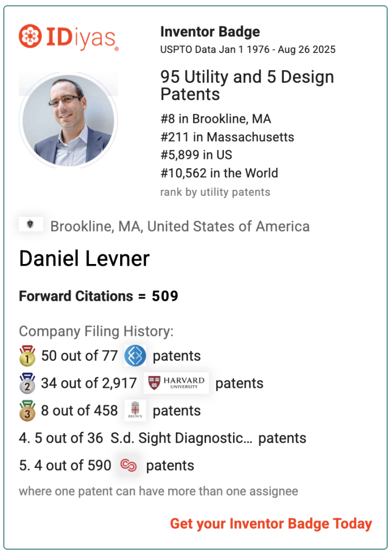Click the Massachusetts state flag icon
Image resolution: width=392 pixels, height=554 pixels.
tap(31, 224)
